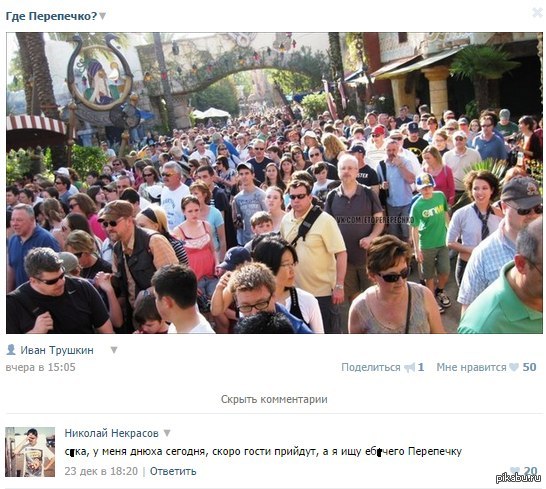Like the comment with the heart near 20
Viewport: 546px width, 489px height.
click(x=514, y=471)
